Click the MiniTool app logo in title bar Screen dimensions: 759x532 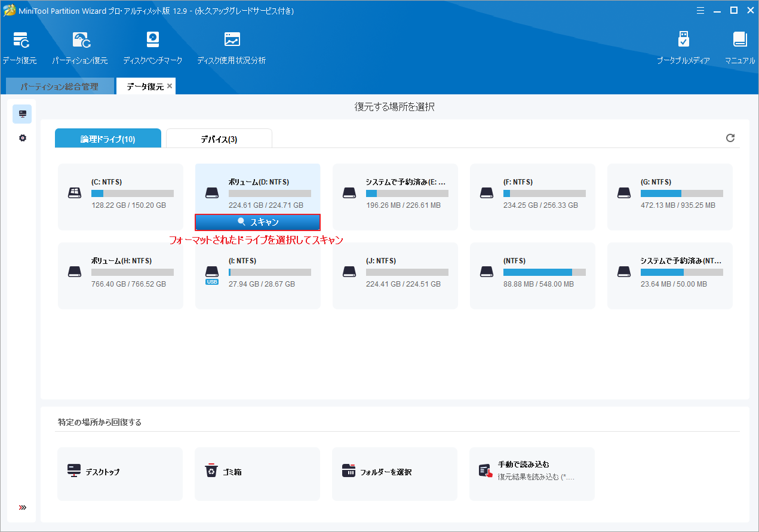[x=9, y=11]
